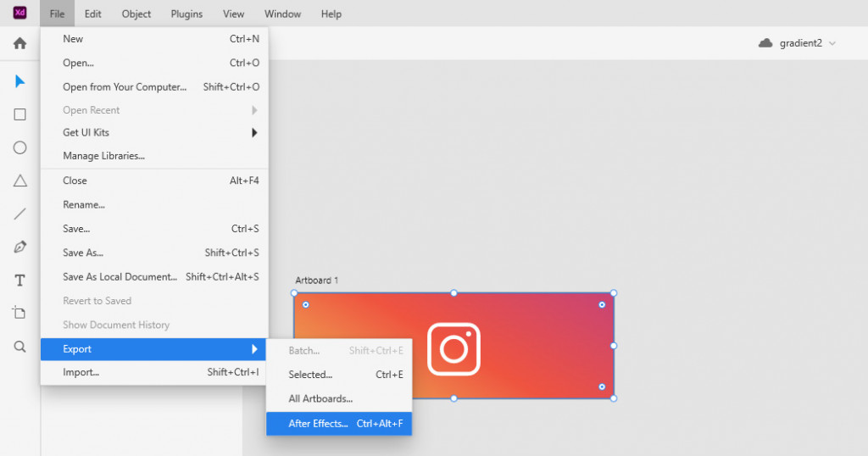Click the top-right corner radius handle
868x456 pixels.
[x=602, y=305]
